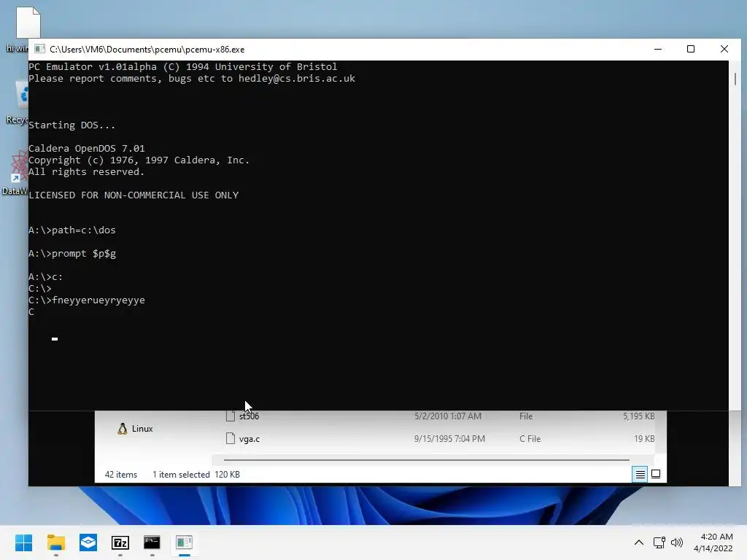Click the pcemu-x86.exe title bar icon

coord(39,49)
